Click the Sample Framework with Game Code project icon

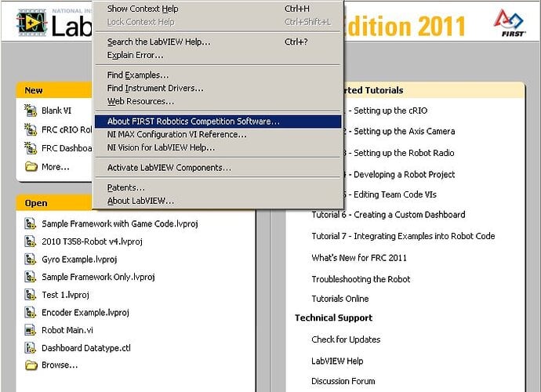tap(31, 223)
